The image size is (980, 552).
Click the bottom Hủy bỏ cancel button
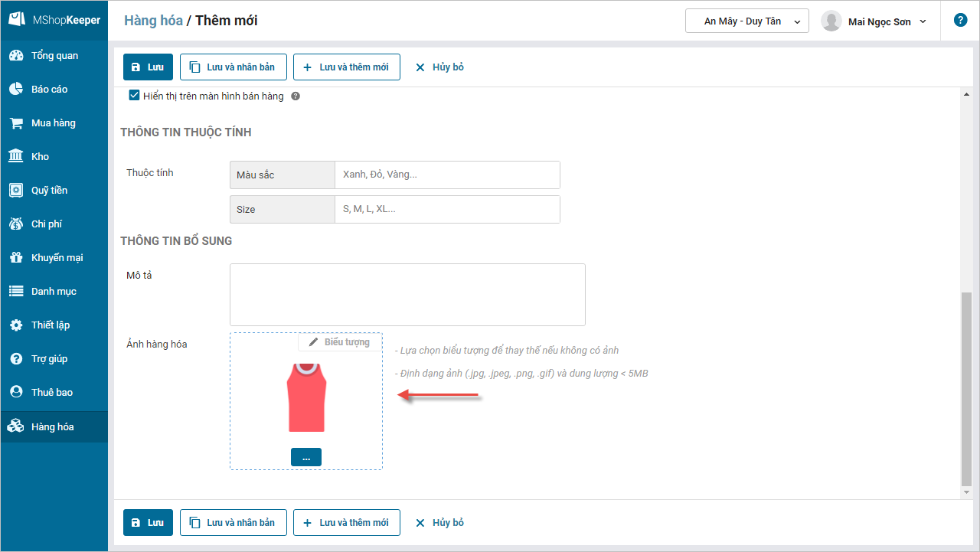click(x=439, y=523)
